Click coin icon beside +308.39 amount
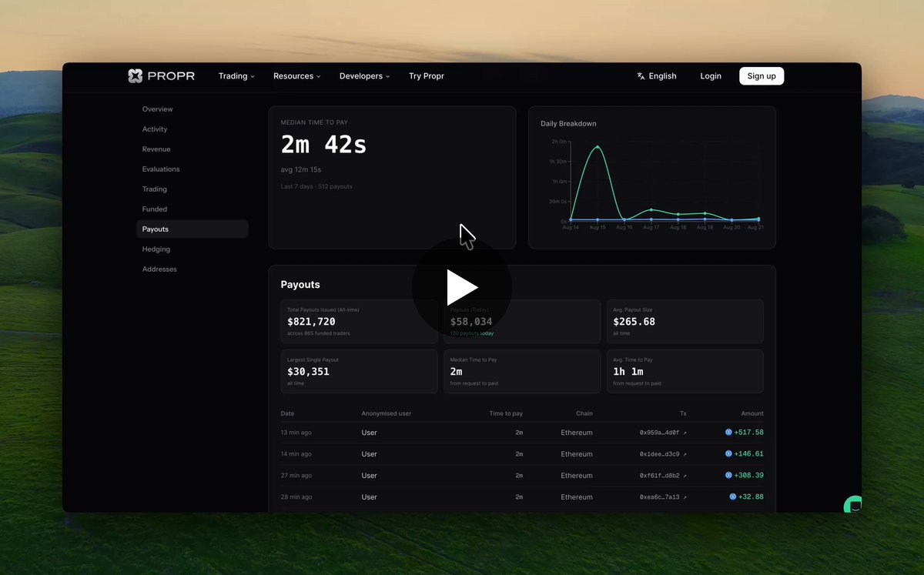The image size is (924, 575). click(x=728, y=476)
